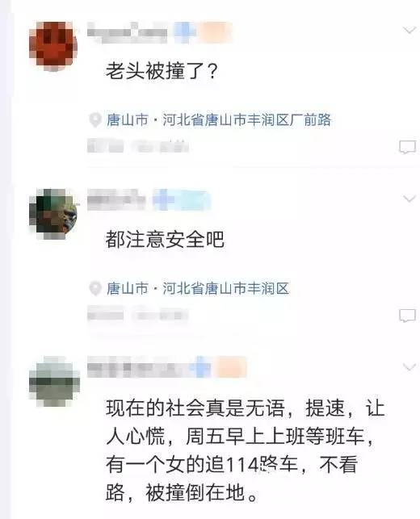Click the first commenter's blurred username
Image resolution: width=420 pixels, height=519 pixels.
coord(127,32)
